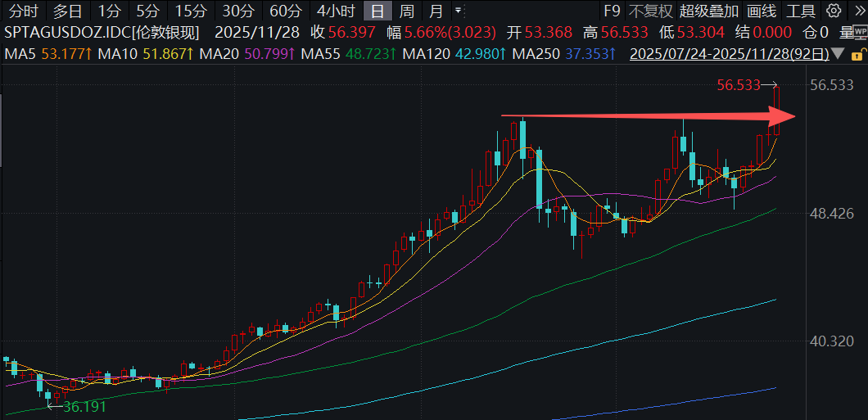The width and height of the screenshot is (868, 420).
Task: Click the quote date 2025/11/28
Action: (257, 33)
